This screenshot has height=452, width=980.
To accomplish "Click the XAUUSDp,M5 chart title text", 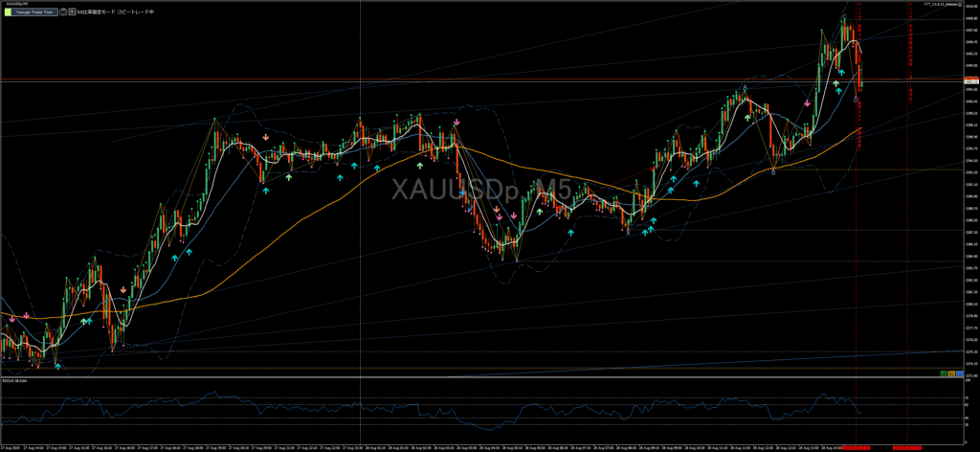I will click(17, 4).
